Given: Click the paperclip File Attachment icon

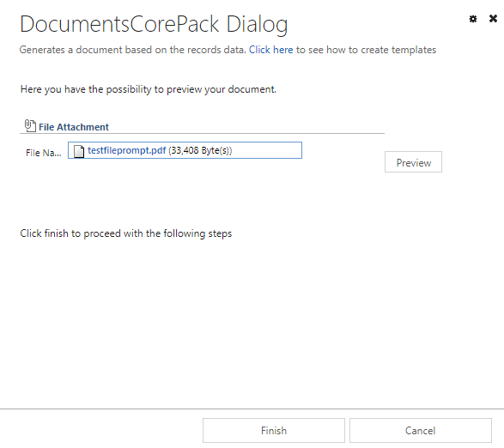Looking at the screenshot, I should click(x=30, y=125).
